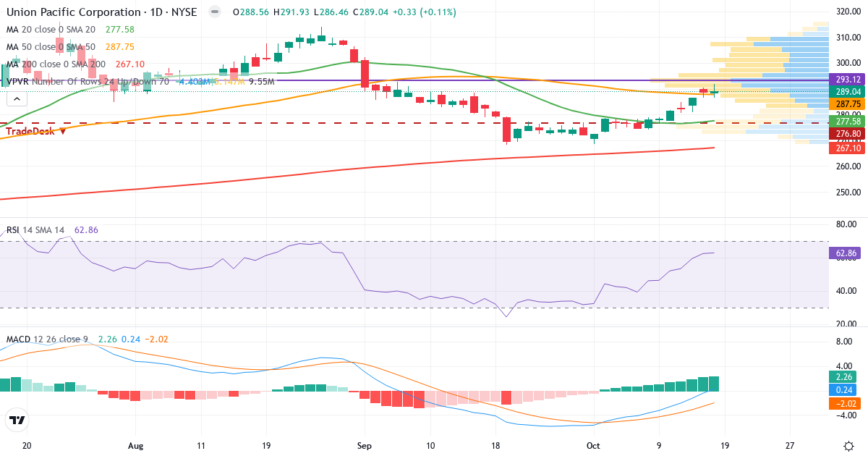This screenshot has height=456, width=868.
Task: Click the Oct label on the time axis
Action: 593,446
